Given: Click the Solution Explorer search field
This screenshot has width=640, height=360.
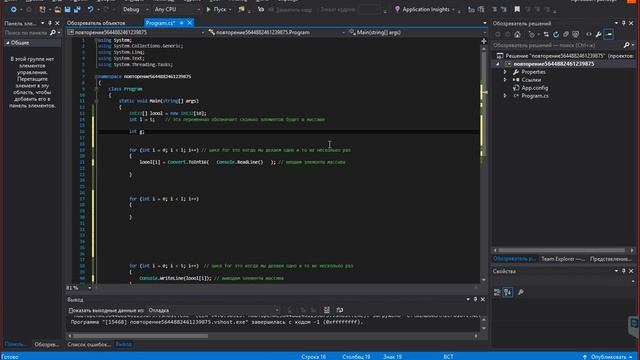Looking at the screenshot, I should coord(557,45).
